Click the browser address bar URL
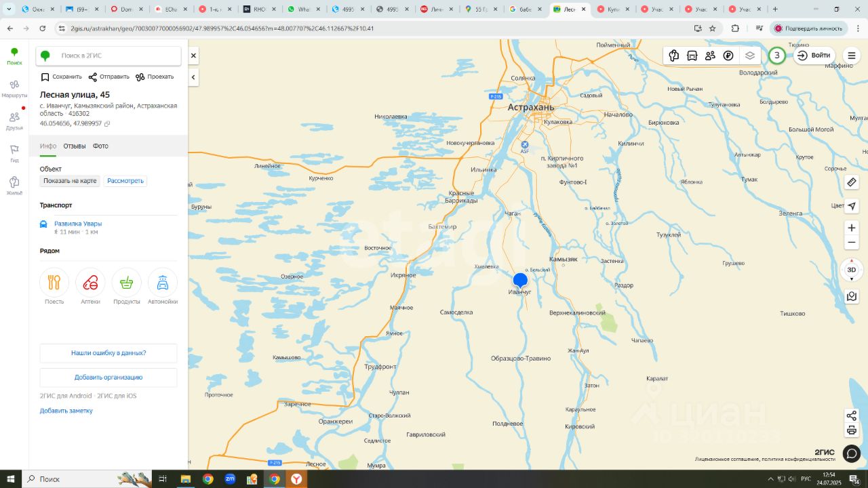This screenshot has height=488, width=868. tap(222, 28)
